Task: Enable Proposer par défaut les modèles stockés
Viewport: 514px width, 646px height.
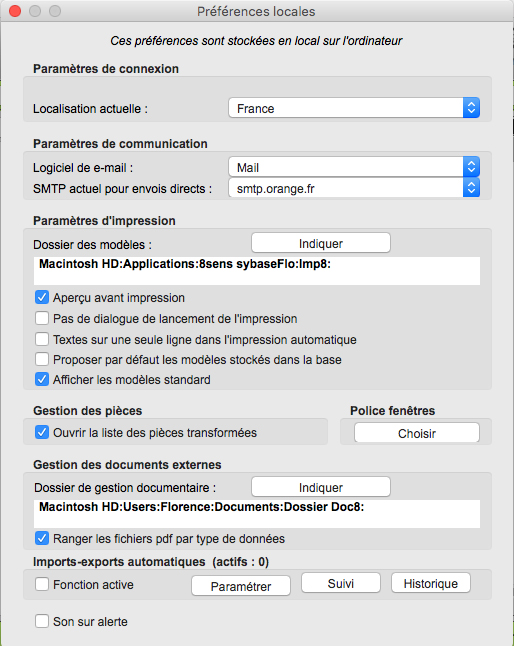Action: click(42, 359)
